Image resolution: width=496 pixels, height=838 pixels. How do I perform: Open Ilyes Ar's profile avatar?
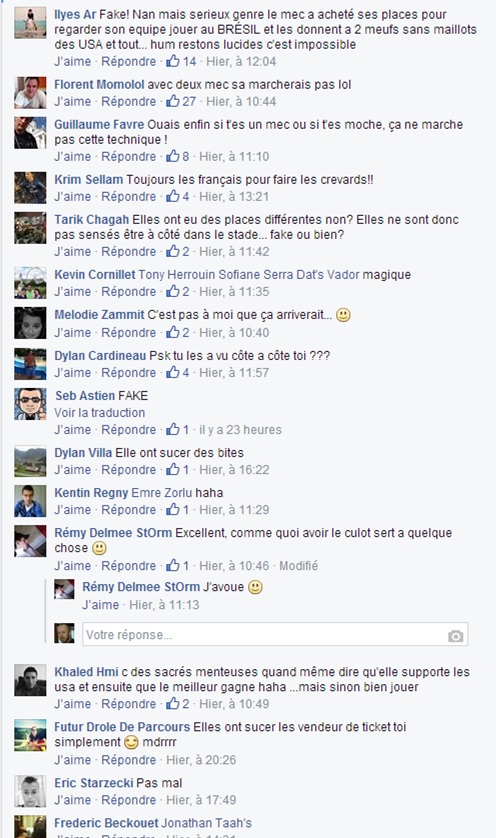point(30,22)
